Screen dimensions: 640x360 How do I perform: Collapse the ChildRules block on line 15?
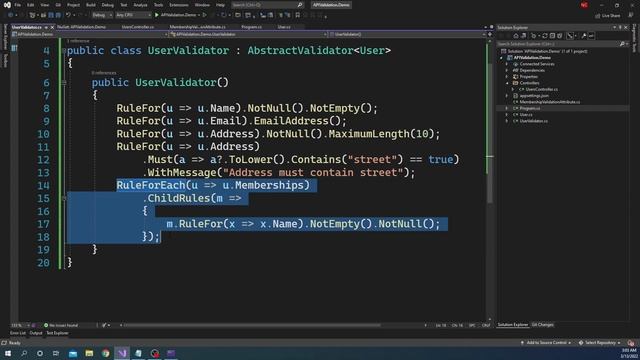tap(64, 198)
